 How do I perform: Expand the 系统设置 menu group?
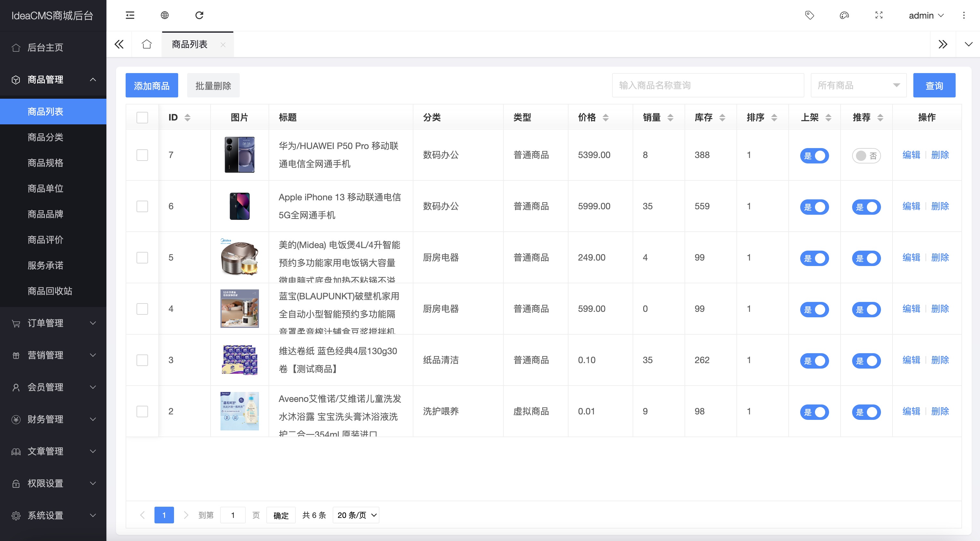(x=53, y=515)
